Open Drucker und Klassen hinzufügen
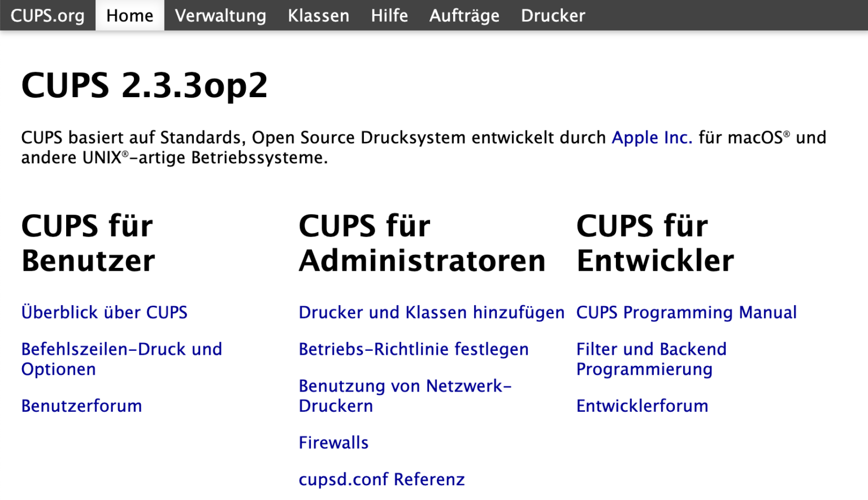868x500 pixels. 431,312
